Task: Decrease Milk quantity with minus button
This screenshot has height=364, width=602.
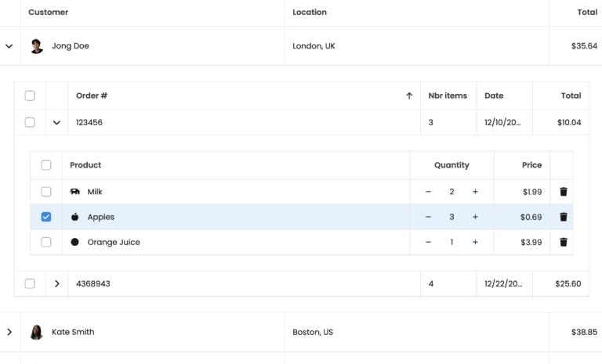Action: click(x=428, y=192)
